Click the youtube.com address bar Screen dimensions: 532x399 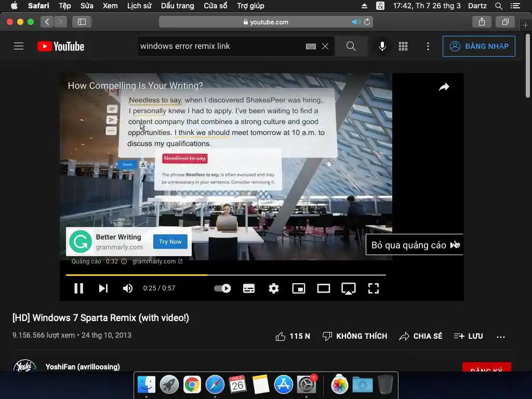pos(266,22)
